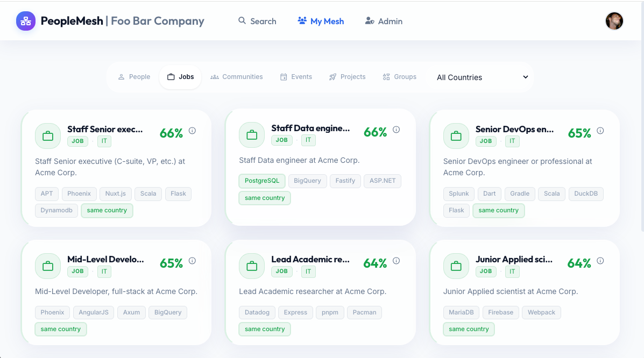This screenshot has width=644, height=358.
Task: Click the Pacman skill tag
Action: point(364,312)
